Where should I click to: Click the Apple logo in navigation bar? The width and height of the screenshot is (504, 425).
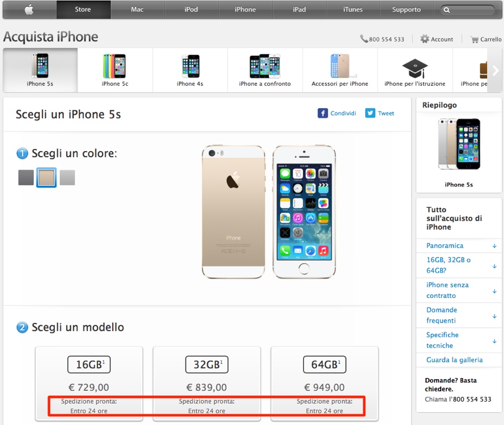pyautogui.click(x=29, y=10)
